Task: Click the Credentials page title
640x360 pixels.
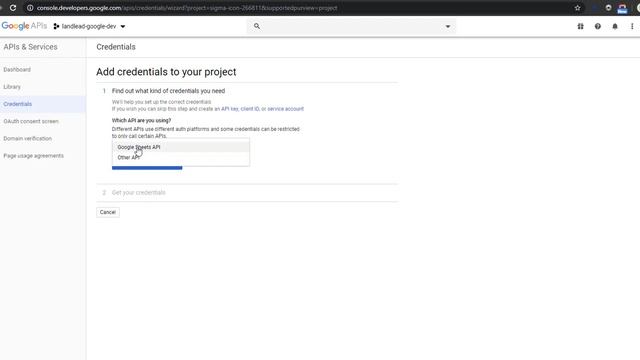Action: (x=116, y=47)
